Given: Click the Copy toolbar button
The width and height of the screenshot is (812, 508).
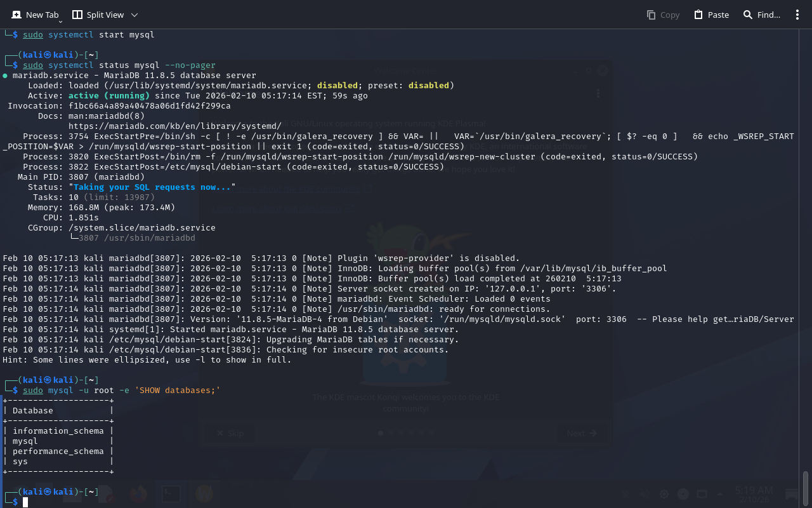Looking at the screenshot, I should (663, 15).
